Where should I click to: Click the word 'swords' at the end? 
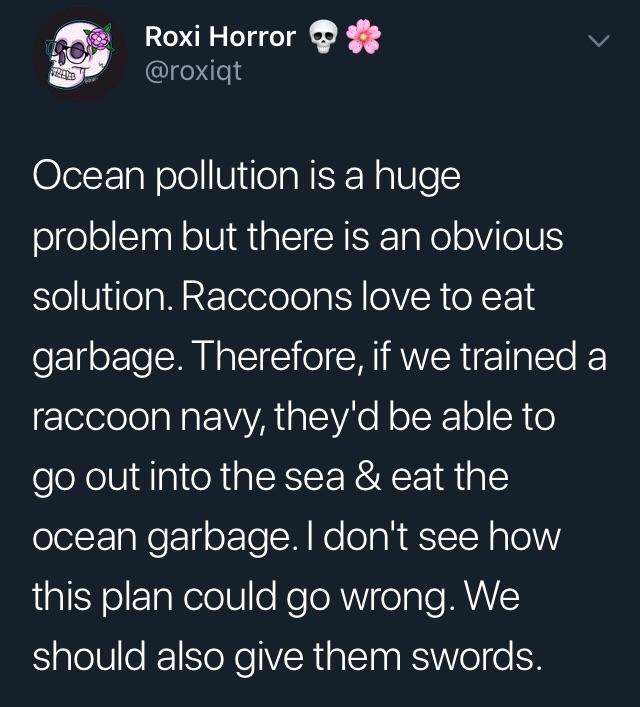pos(472,654)
